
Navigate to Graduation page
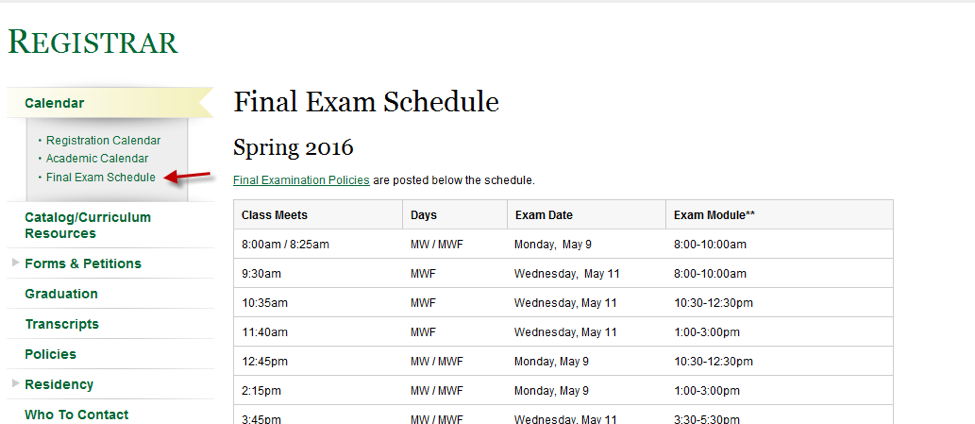[x=61, y=294]
